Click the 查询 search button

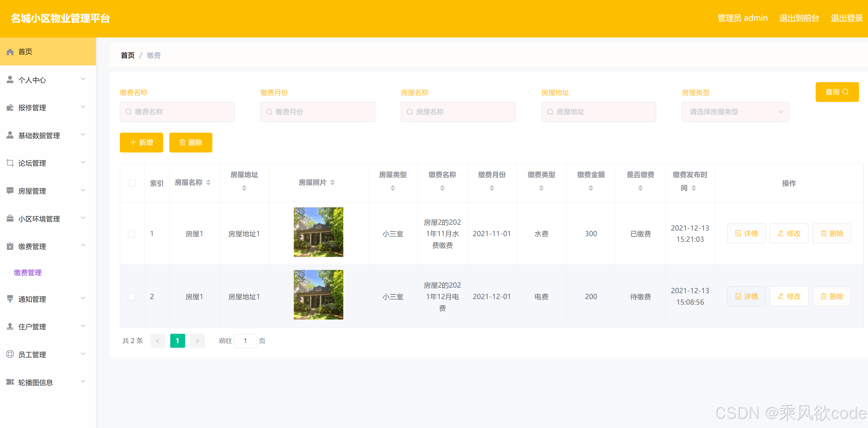(837, 92)
